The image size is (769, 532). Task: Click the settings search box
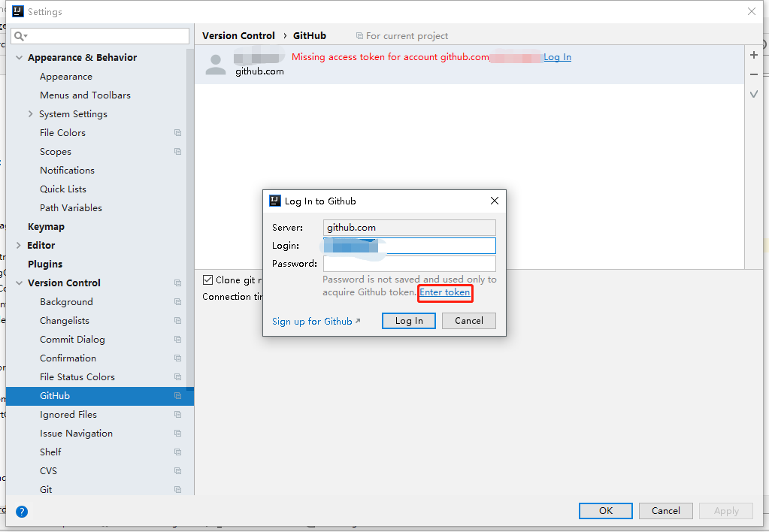(100, 36)
